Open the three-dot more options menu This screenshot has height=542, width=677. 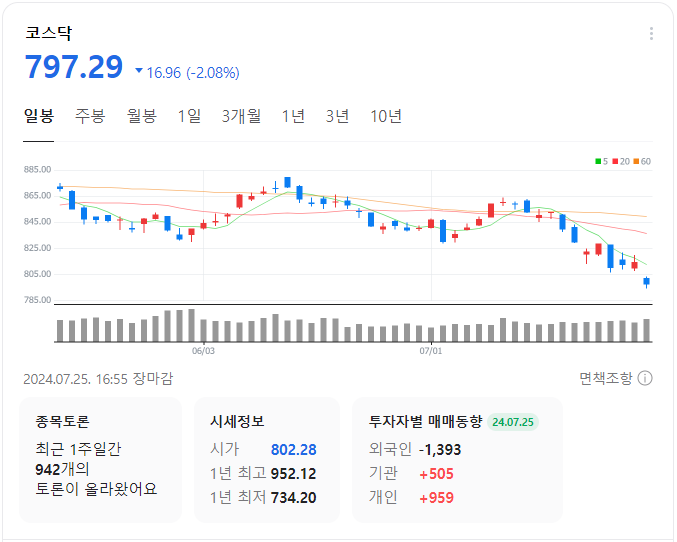point(651,34)
